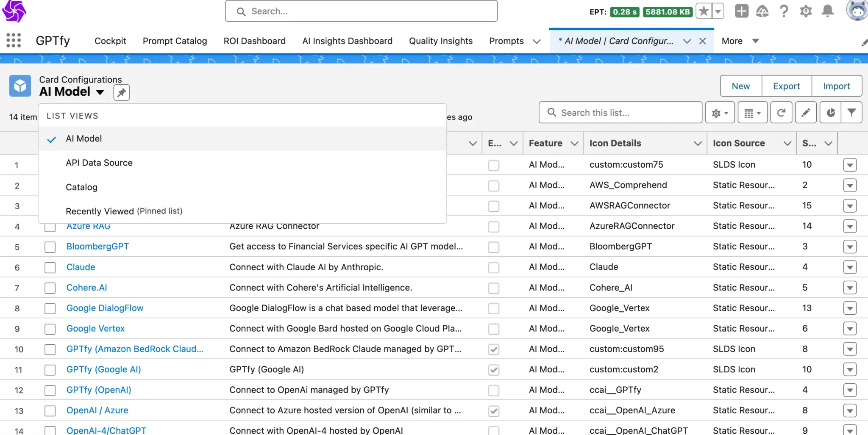
Task: Select Catalog list view
Action: [x=242, y=187]
